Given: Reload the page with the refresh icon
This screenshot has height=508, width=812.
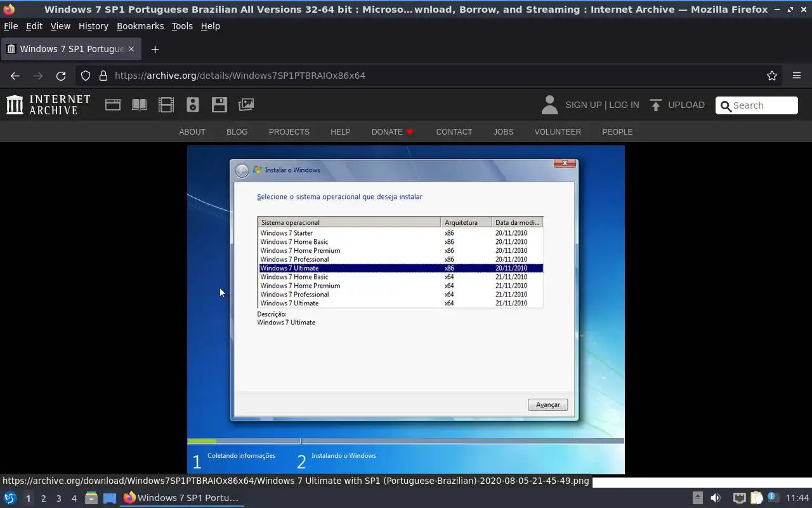Looking at the screenshot, I should point(61,76).
